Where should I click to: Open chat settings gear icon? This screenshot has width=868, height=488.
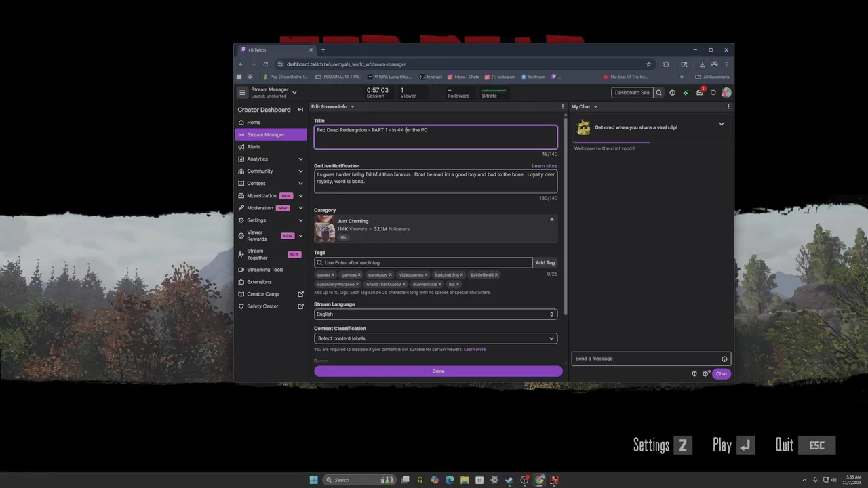pos(705,374)
